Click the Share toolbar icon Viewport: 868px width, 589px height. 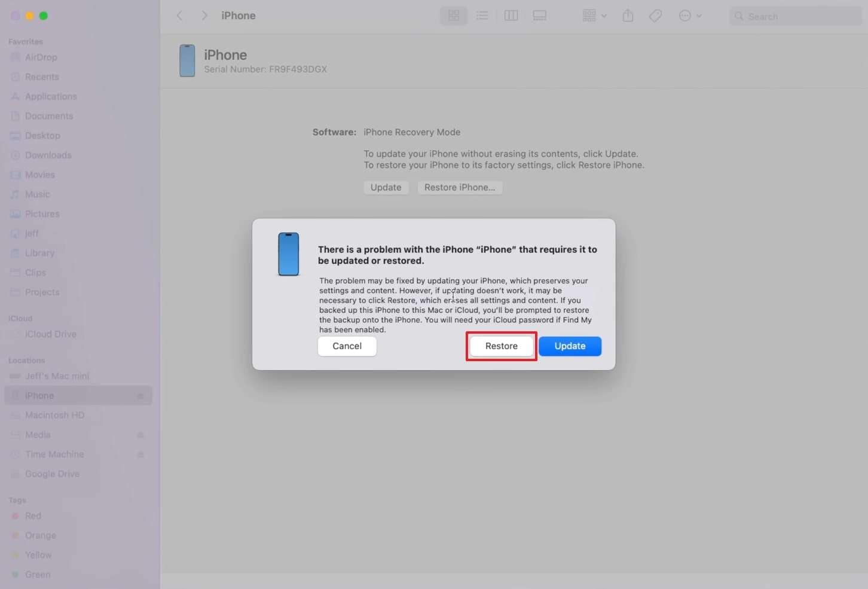pos(628,16)
